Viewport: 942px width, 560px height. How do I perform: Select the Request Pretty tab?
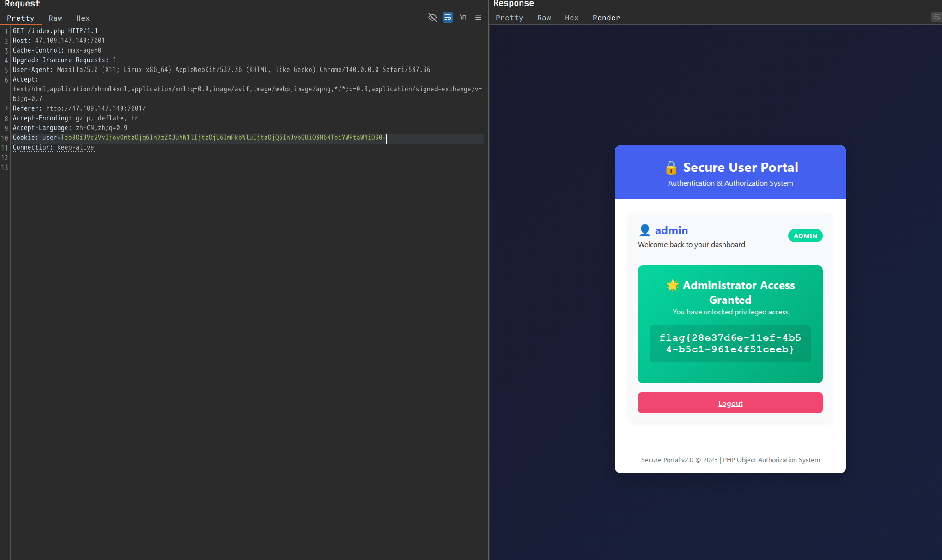(x=20, y=18)
